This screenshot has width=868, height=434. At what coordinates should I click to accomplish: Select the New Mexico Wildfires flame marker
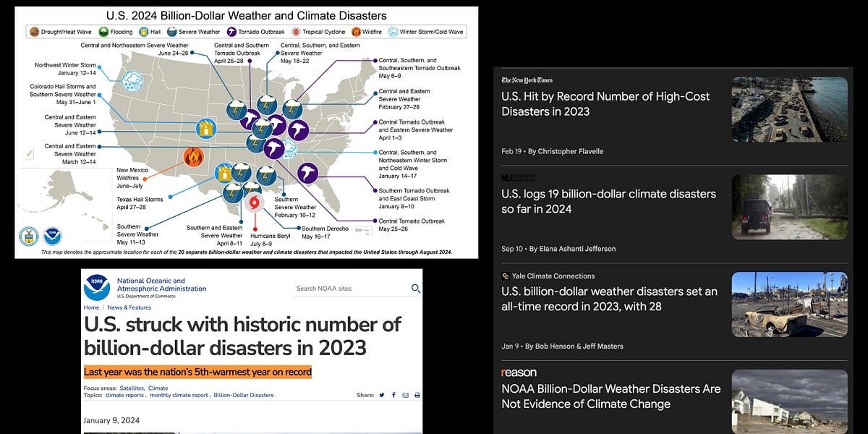193,156
